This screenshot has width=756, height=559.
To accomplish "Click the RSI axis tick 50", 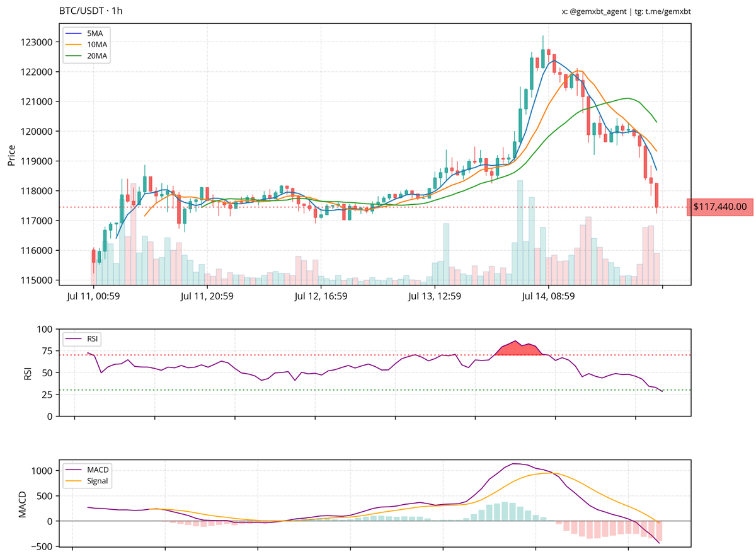I will point(49,373).
